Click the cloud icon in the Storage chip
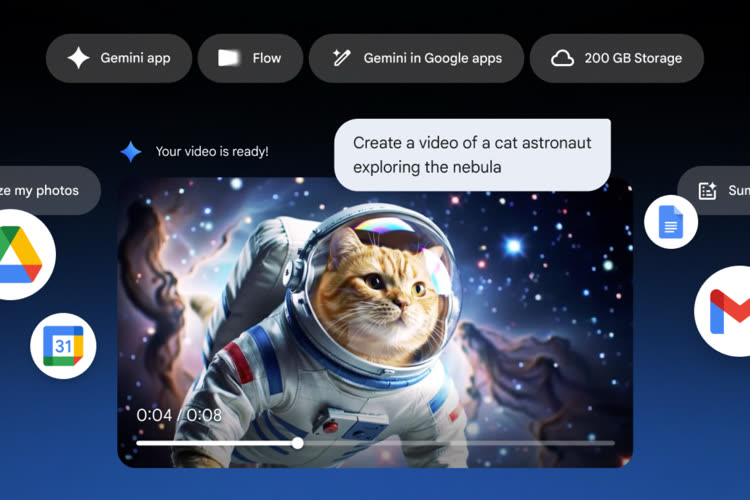The image size is (750, 500). click(563, 58)
